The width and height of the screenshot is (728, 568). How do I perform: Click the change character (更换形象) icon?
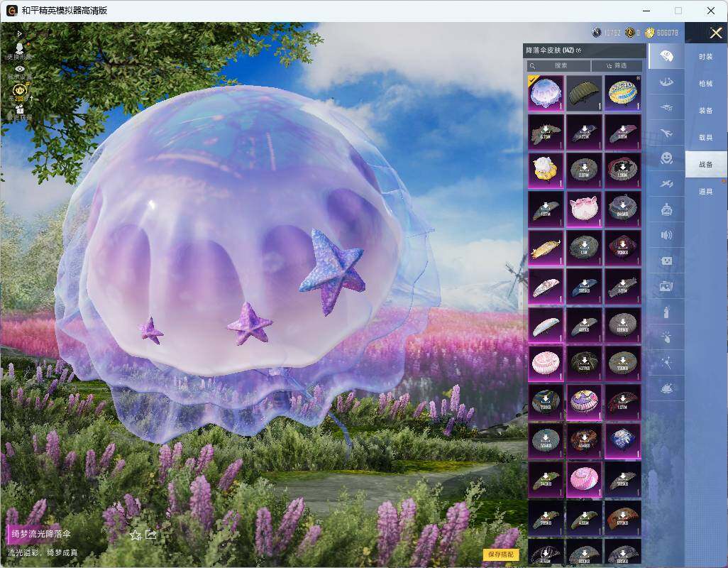(x=19, y=48)
